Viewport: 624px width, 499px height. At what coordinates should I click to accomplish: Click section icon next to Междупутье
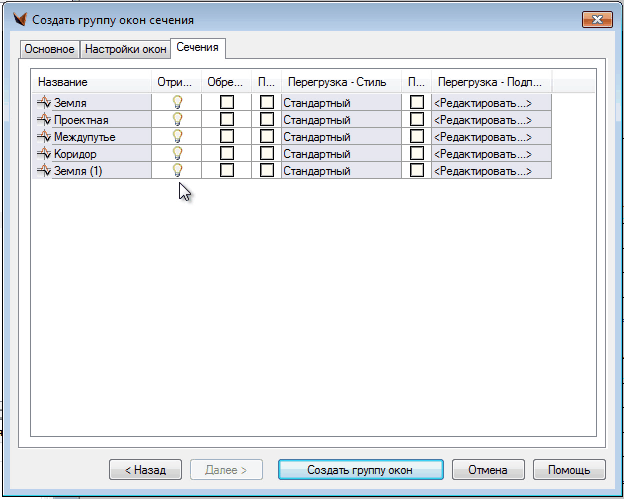point(43,136)
